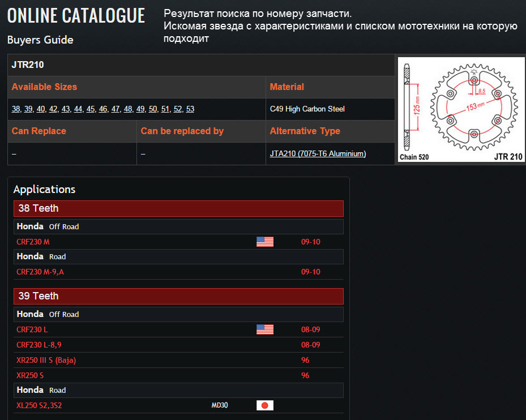Select size 50 link
Viewport: 526px width, 420px height.
(x=153, y=109)
